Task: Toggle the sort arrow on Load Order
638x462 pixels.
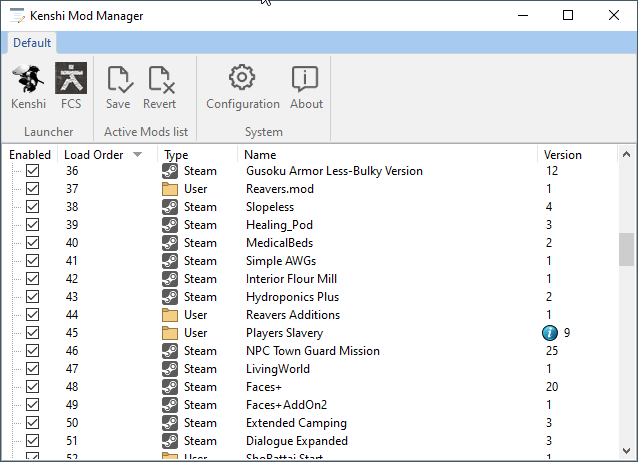Action: tap(138, 155)
